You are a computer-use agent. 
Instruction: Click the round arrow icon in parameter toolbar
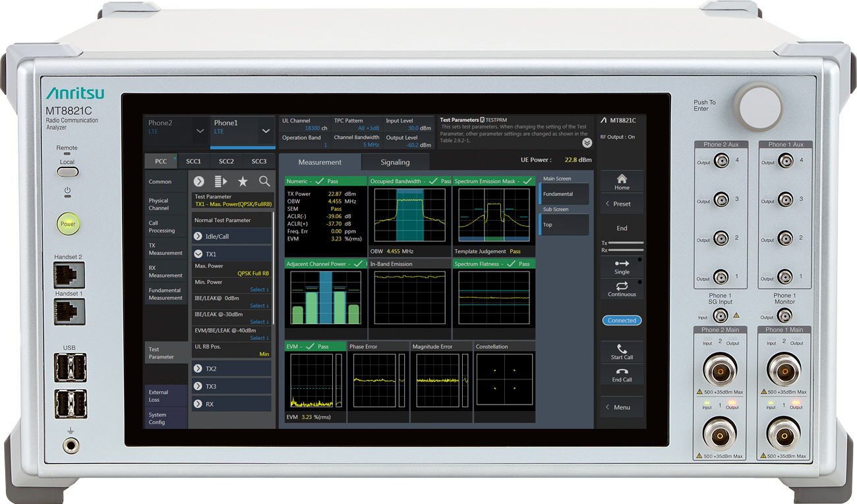coord(199,181)
